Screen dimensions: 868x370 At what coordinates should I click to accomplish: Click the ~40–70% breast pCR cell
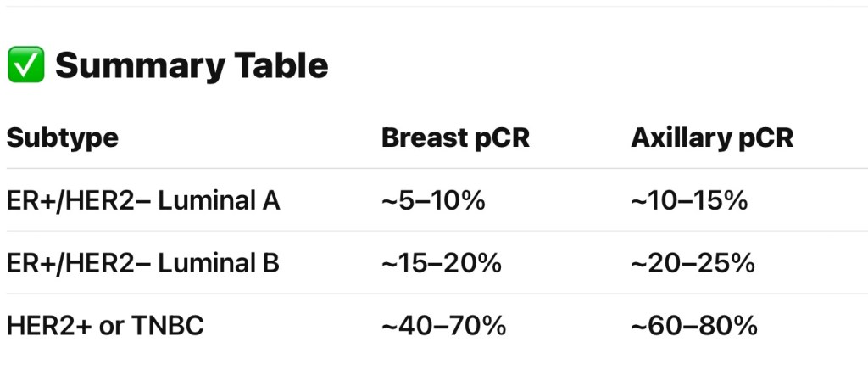point(443,325)
